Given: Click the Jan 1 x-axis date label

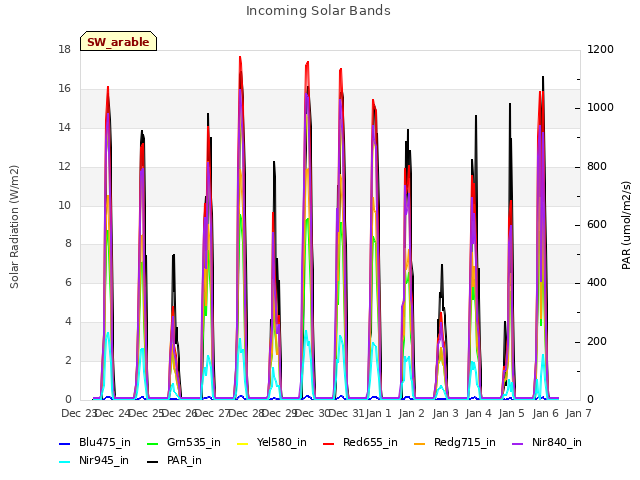Looking at the screenshot, I should 378,413.
